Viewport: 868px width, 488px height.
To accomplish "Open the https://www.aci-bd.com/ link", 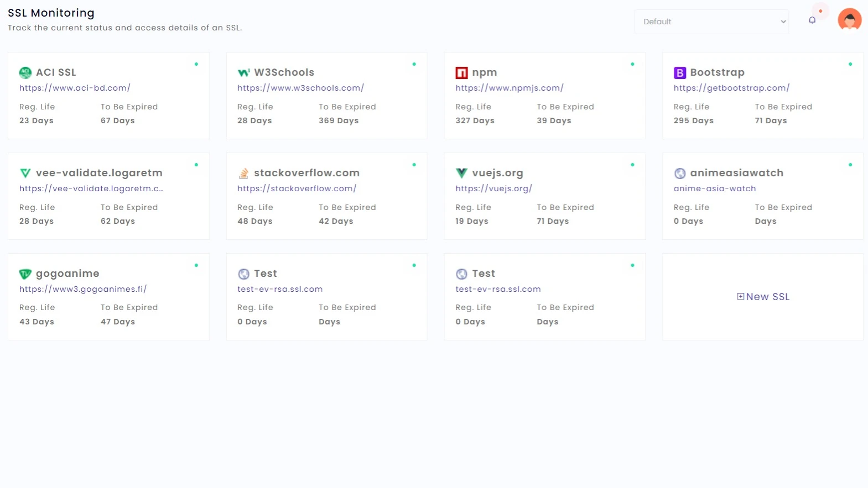I will (x=75, y=88).
